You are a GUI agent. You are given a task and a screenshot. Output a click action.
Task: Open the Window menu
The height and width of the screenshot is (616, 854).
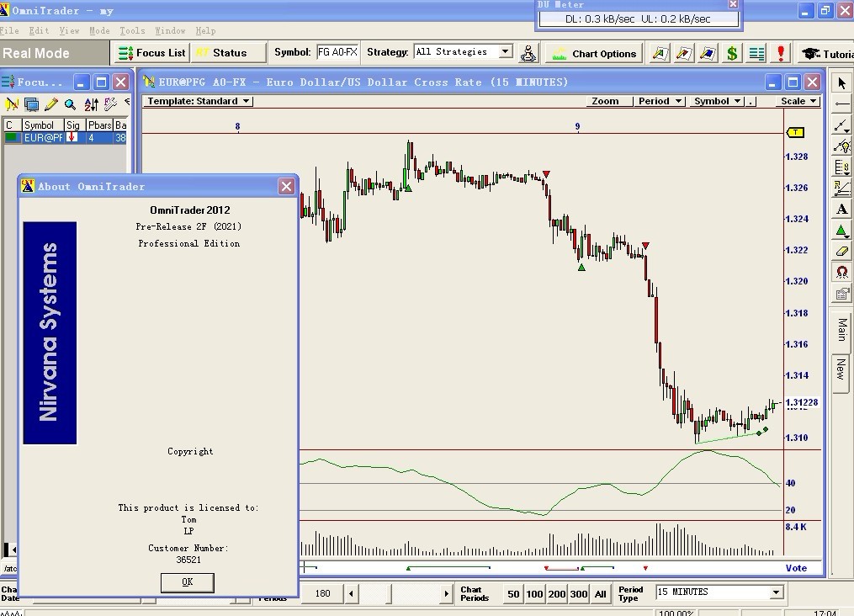pyautogui.click(x=170, y=30)
